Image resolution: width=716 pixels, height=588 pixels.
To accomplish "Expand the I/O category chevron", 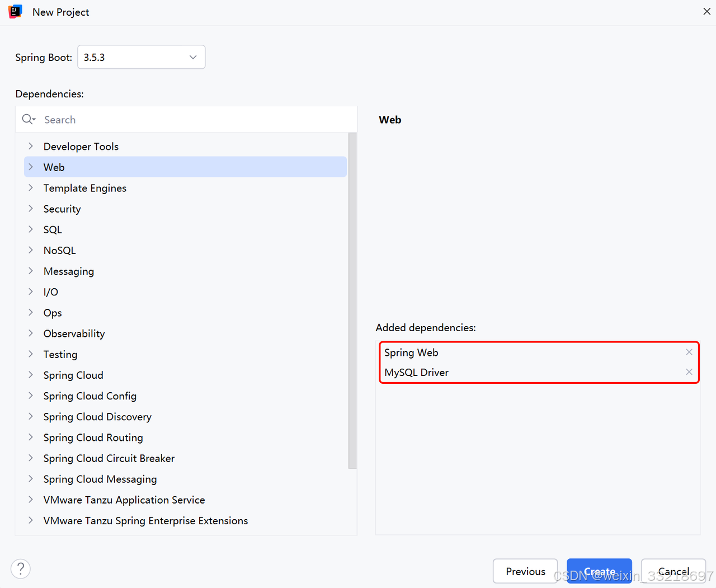I will click(31, 291).
